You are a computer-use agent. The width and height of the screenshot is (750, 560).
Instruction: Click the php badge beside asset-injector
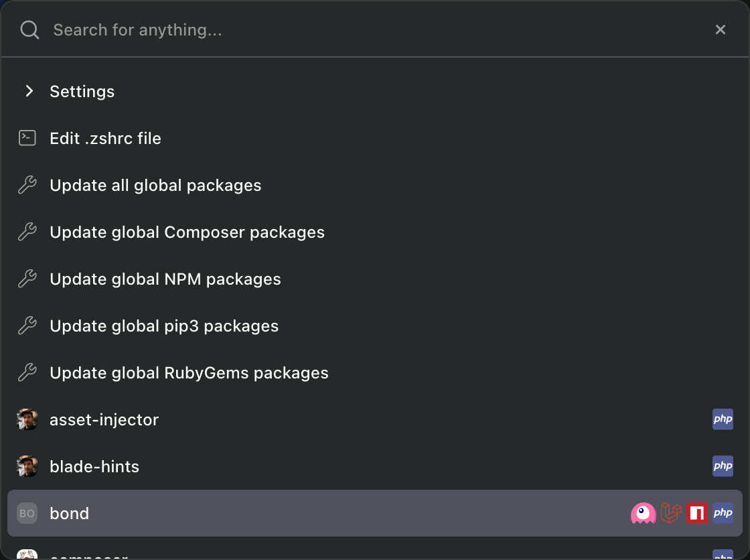click(723, 419)
